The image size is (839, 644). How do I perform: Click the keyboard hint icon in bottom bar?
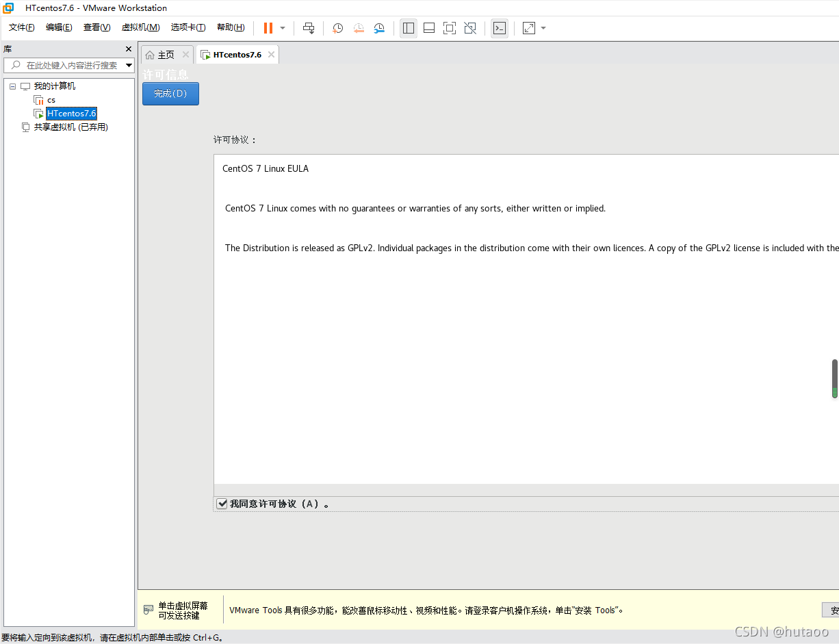pyautogui.click(x=149, y=610)
